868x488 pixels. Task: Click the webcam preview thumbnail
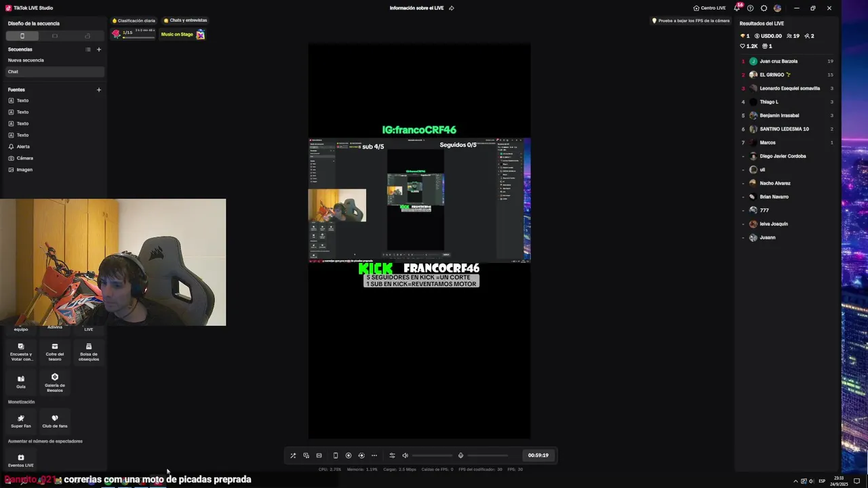pos(113,262)
